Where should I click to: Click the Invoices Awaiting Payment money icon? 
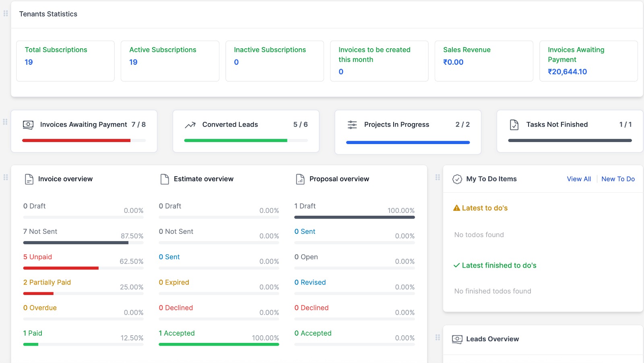tap(28, 125)
